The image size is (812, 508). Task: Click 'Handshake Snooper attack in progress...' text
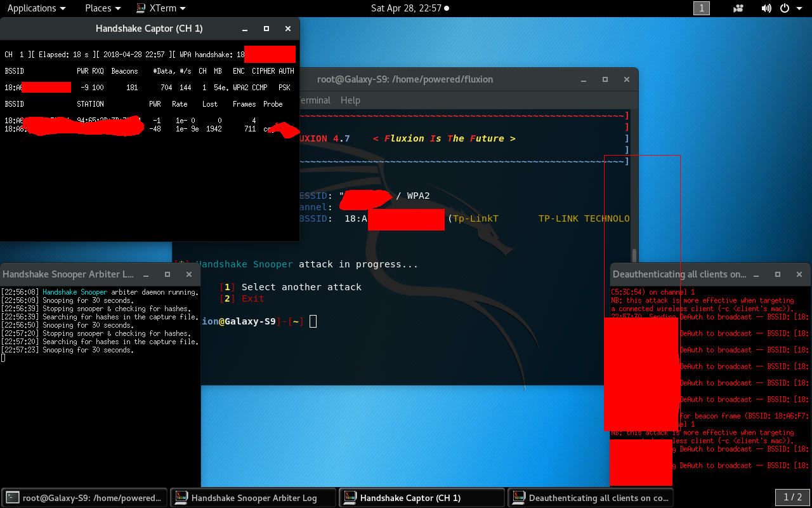click(307, 264)
